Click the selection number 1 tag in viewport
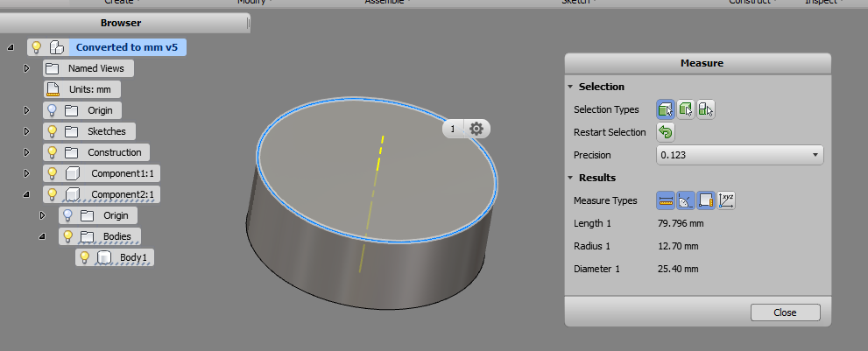The width and height of the screenshot is (868, 351). point(453,129)
